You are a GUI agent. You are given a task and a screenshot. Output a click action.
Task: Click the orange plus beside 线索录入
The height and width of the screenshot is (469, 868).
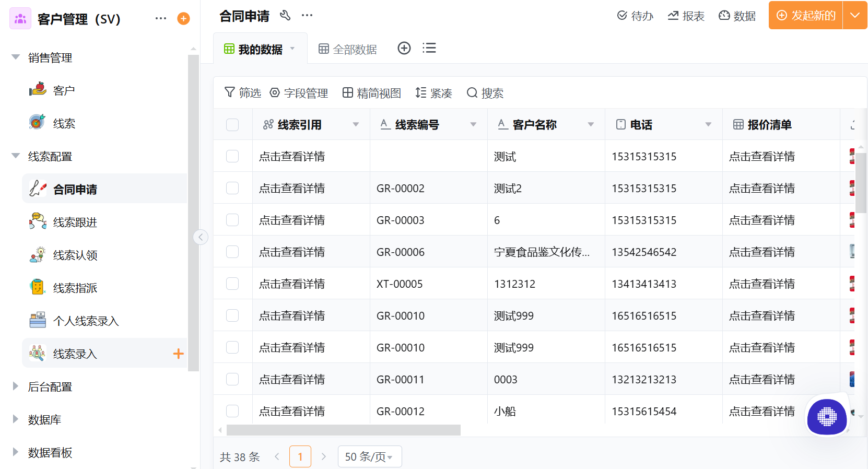[178, 354]
